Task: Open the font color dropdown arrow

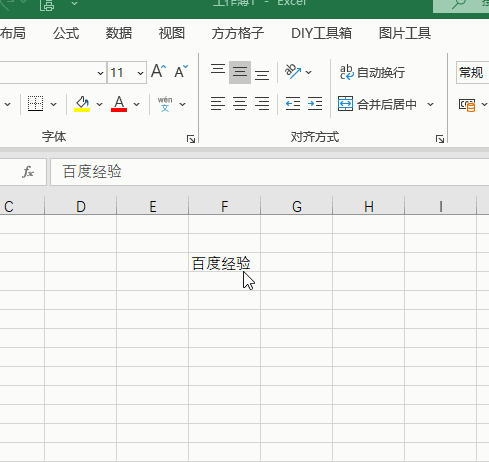Action: (x=136, y=104)
